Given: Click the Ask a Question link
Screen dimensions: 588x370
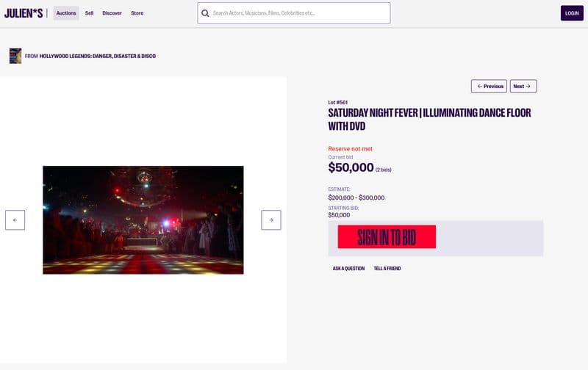Looking at the screenshot, I should point(348,269).
